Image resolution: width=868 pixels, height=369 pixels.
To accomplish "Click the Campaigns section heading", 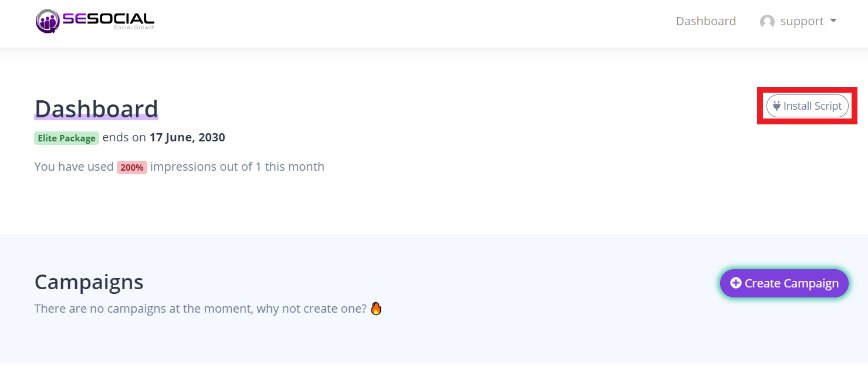I will 89,282.
